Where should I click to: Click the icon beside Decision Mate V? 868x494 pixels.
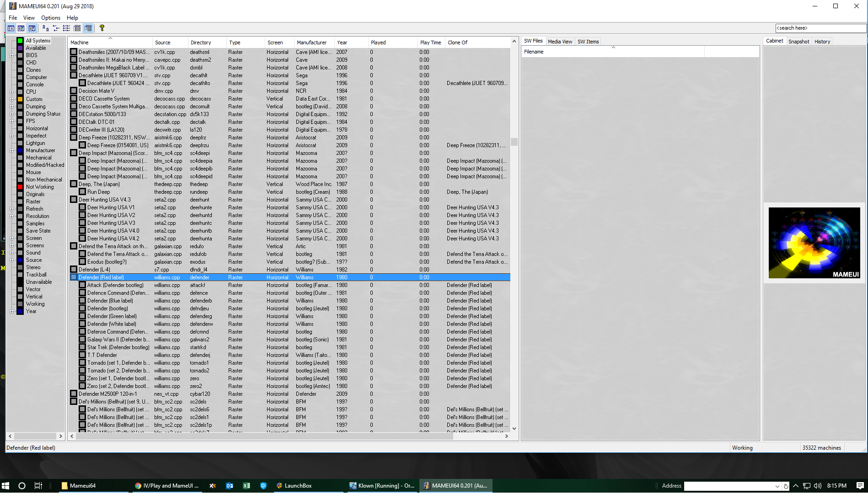click(74, 91)
